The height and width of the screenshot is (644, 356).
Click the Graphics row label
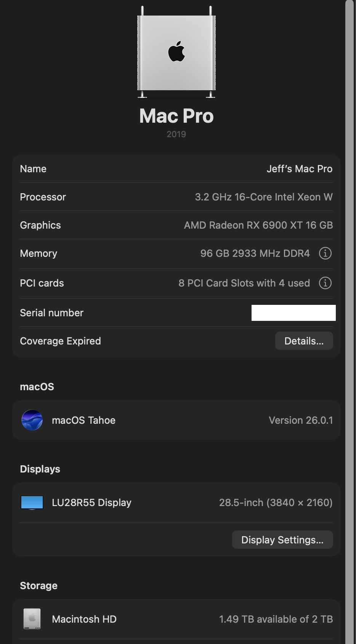point(40,225)
